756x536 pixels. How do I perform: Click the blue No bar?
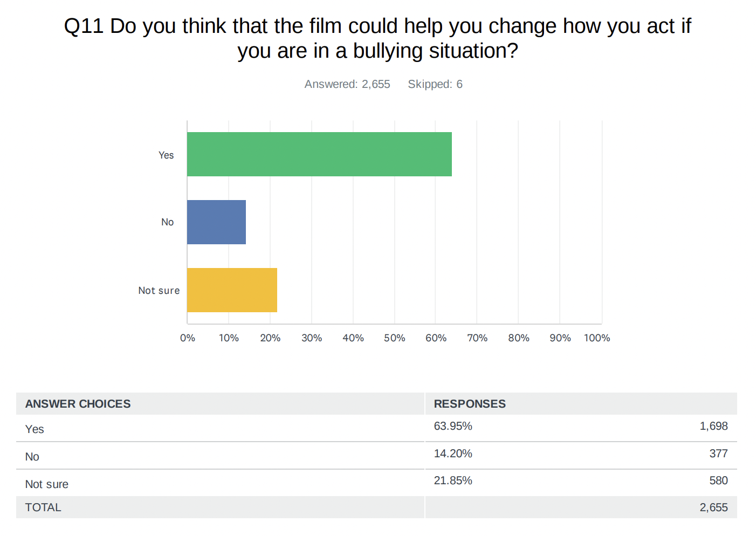click(216, 222)
